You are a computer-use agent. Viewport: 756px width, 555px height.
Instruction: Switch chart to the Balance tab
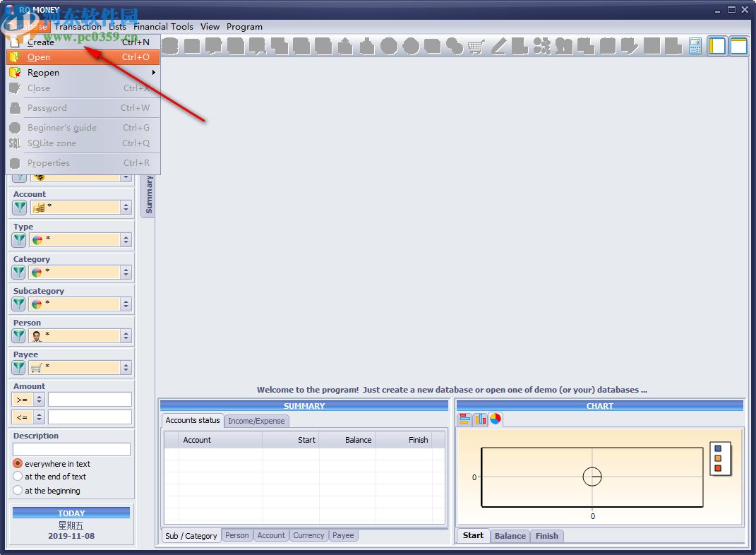pos(510,536)
